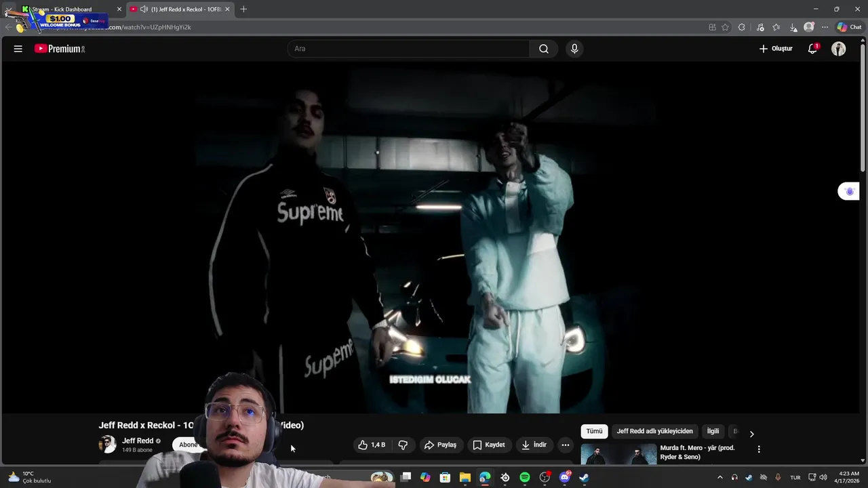Open the Jeff Redd channel name link
This screenshot has width=868, height=488.
pyautogui.click(x=138, y=441)
